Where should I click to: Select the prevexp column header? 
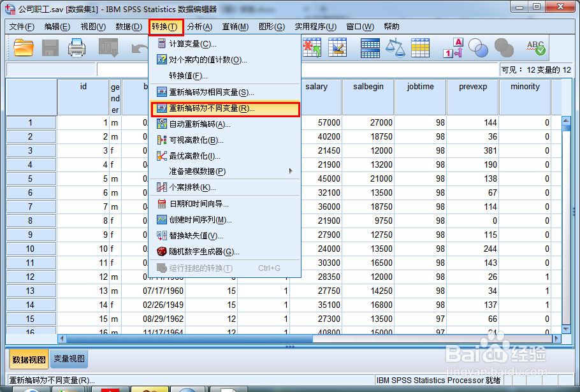click(x=473, y=97)
